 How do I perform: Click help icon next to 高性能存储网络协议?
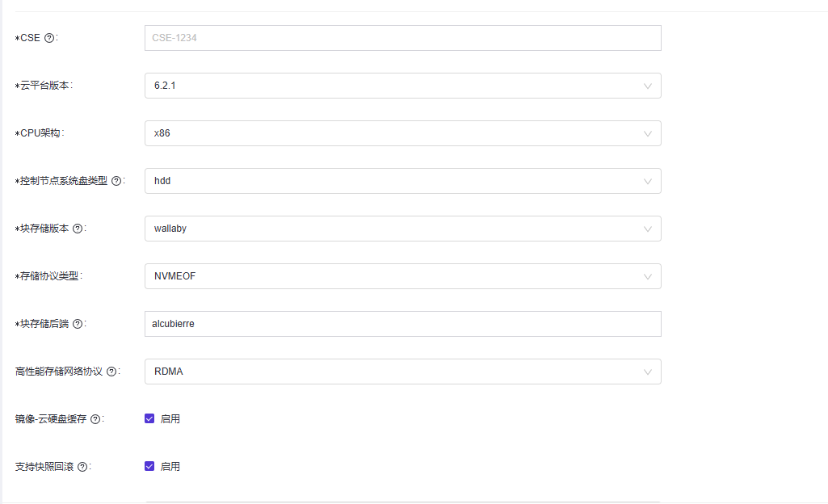[111, 372]
